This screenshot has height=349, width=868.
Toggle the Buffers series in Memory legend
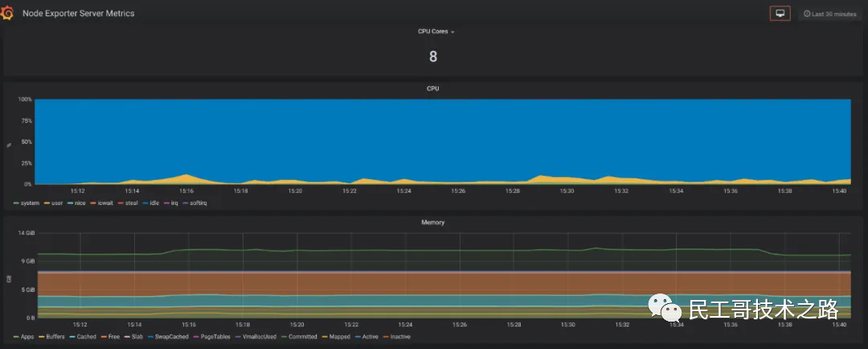coord(51,337)
